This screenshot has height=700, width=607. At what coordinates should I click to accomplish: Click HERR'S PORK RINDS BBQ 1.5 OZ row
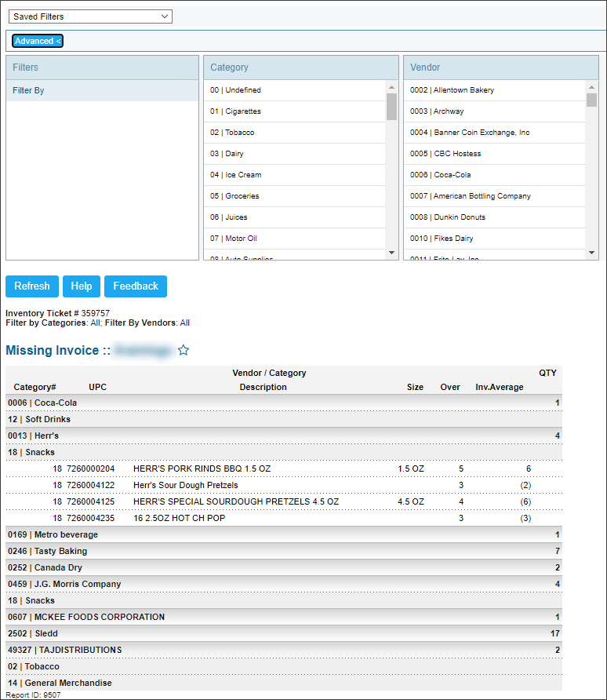(x=284, y=468)
